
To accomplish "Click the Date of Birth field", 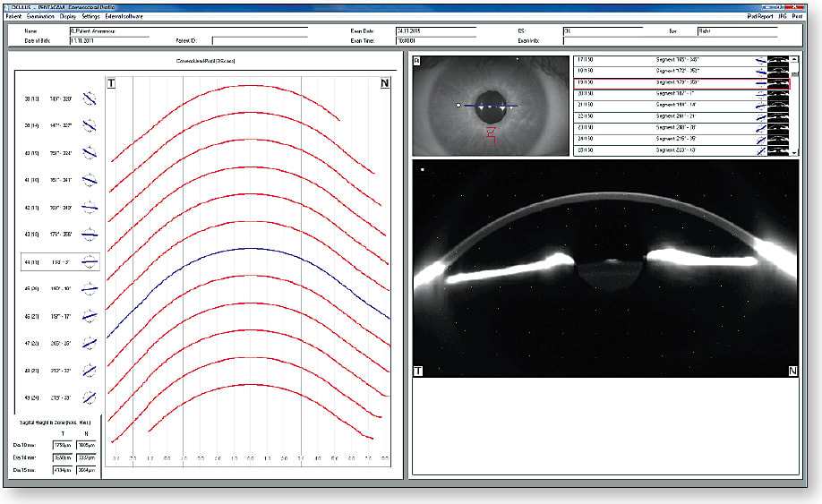I will [x=109, y=40].
